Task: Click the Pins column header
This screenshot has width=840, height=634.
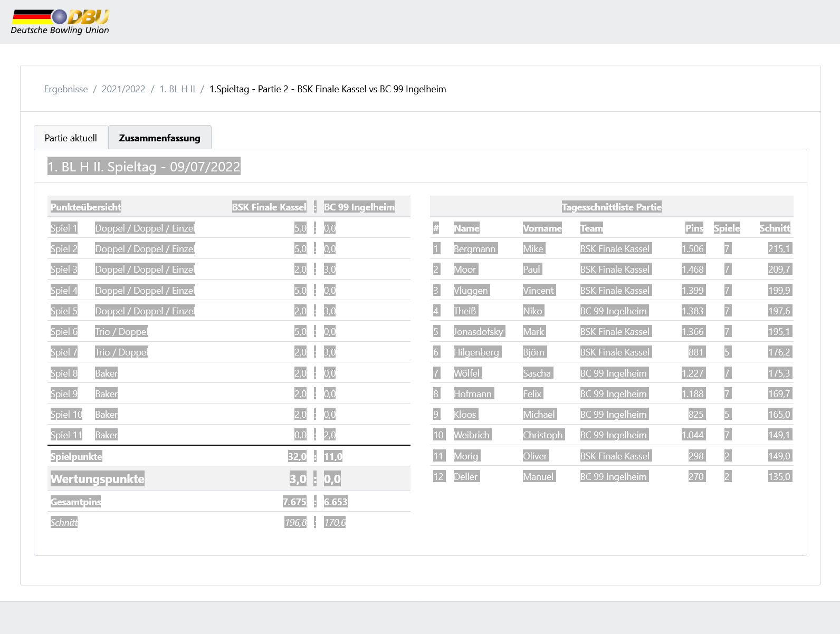Action: [694, 228]
